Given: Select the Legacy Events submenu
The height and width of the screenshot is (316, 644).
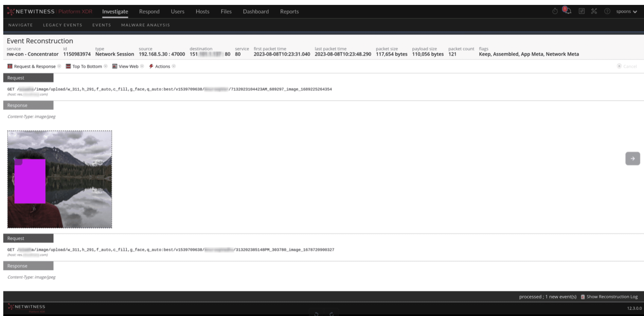Looking at the screenshot, I should point(63,25).
